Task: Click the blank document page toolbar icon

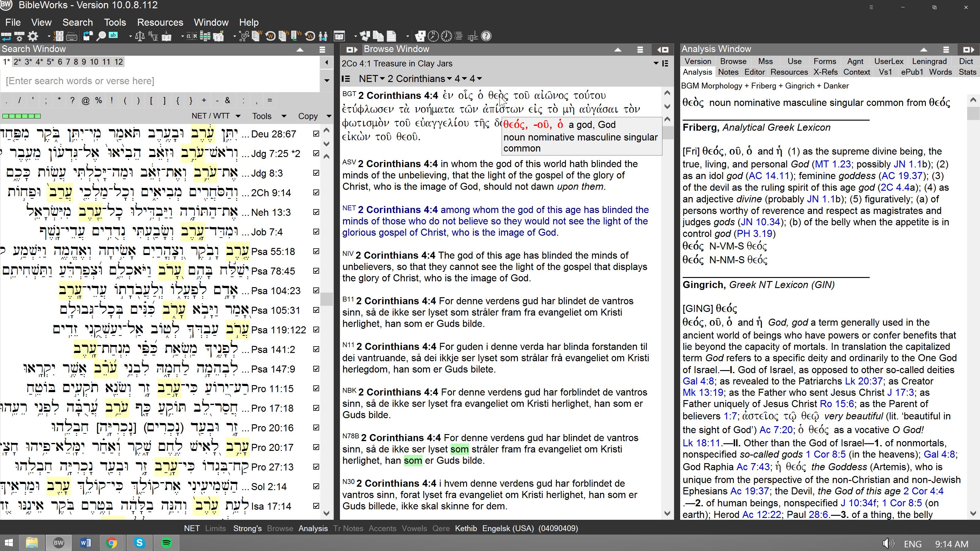Action: 391,36
